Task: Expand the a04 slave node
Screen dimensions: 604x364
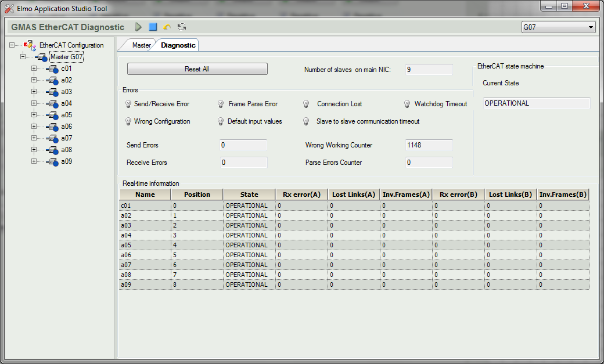Action: pos(34,103)
